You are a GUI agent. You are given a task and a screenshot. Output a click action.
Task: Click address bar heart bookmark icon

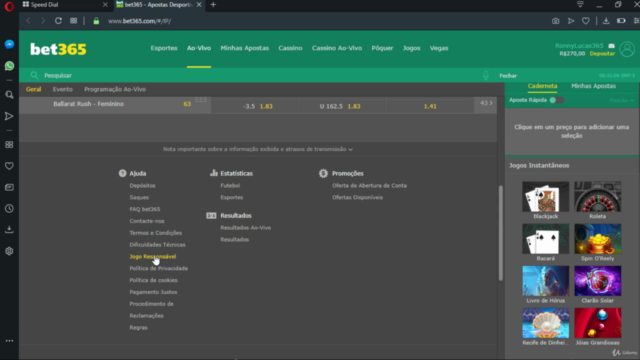coord(586,21)
